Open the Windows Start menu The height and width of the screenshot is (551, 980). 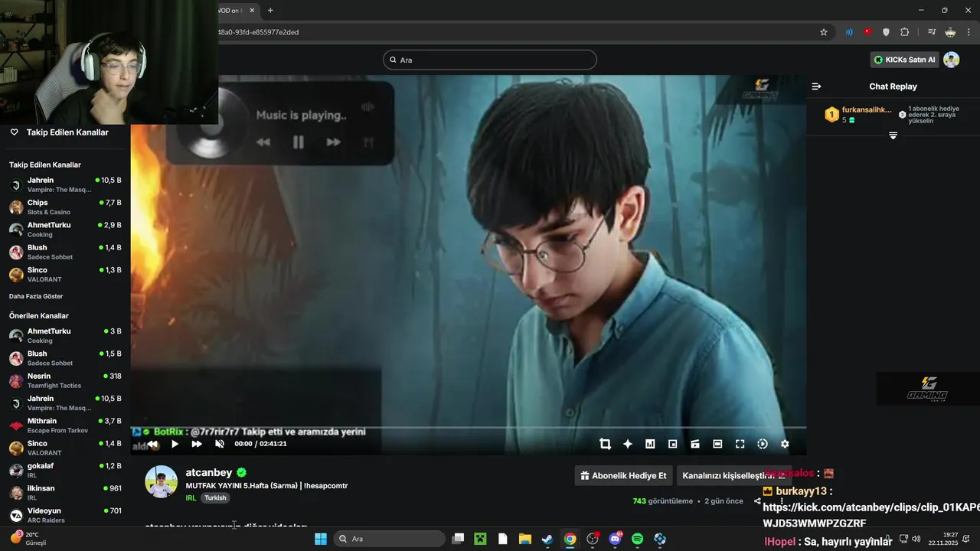point(321,539)
